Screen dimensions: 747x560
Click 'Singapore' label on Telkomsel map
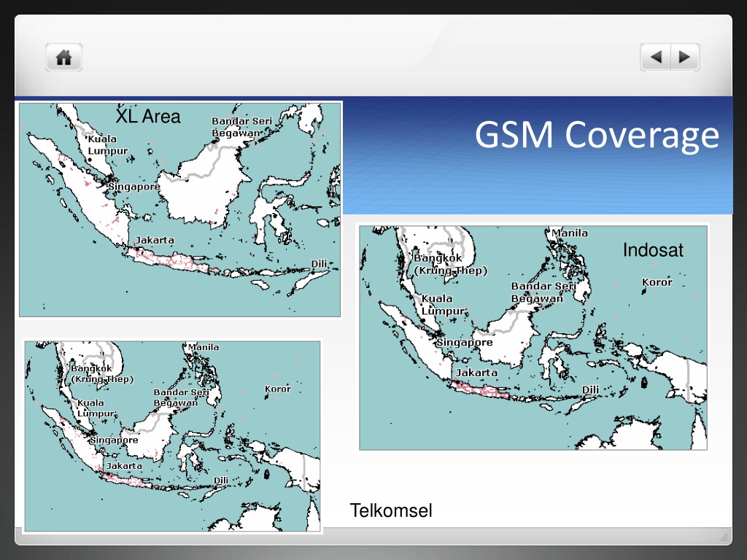[114, 440]
